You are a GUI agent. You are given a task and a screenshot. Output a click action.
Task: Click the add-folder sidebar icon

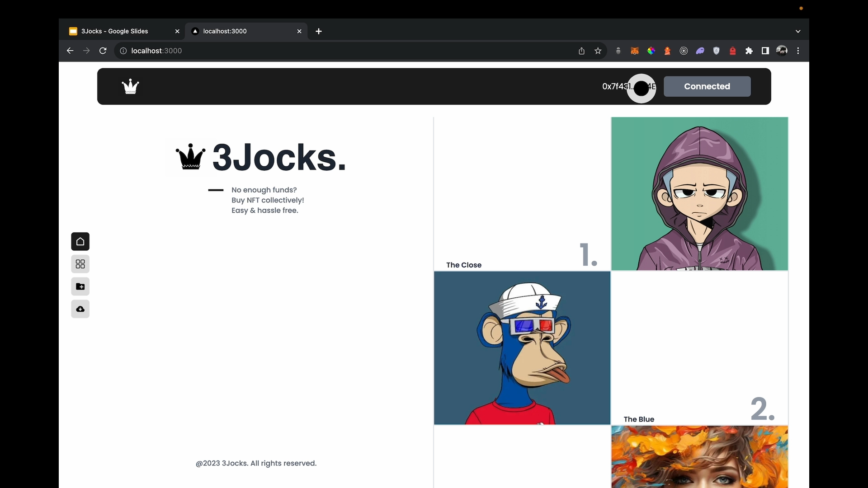tap(80, 286)
